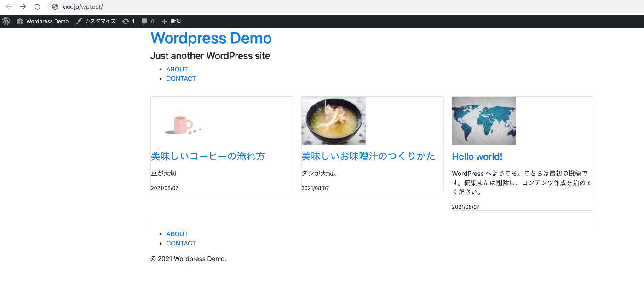The height and width of the screenshot is (297, 644).
Task: Click the tagline Just another WordPress site
Action: (210, 56)
